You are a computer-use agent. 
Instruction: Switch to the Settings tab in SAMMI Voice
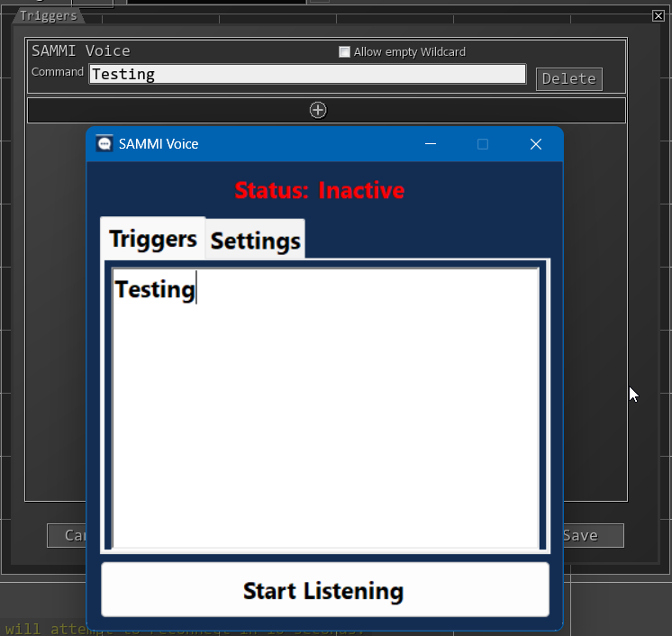tap(256, 240)
